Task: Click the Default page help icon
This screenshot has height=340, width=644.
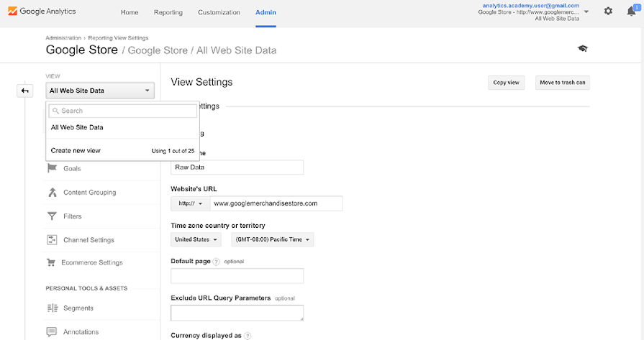Action: point(216,262)
